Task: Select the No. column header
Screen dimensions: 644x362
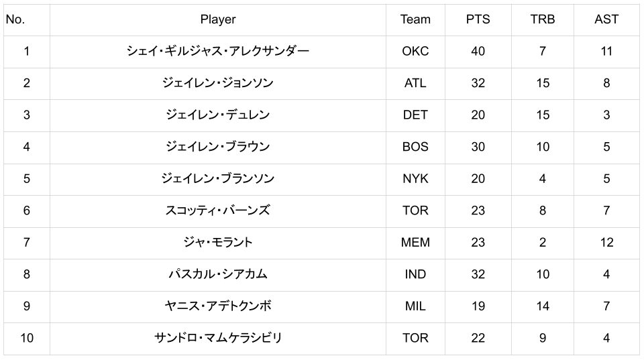Action: click(x=15, y=19)
